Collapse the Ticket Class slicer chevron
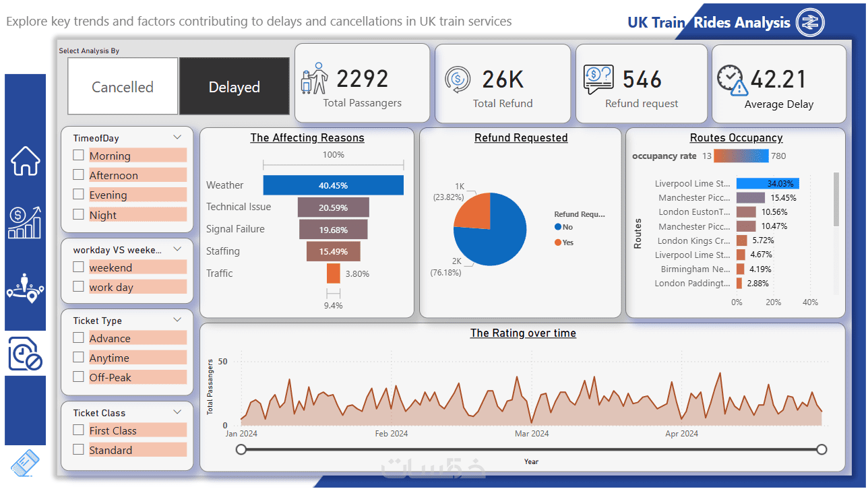This screenshot has height=489, width=868. [x=177, y=412]
